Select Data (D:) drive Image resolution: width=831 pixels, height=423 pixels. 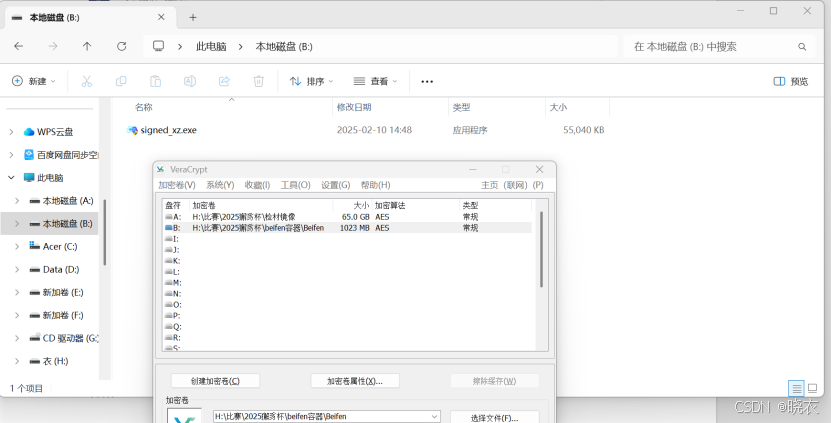(61, 269)
